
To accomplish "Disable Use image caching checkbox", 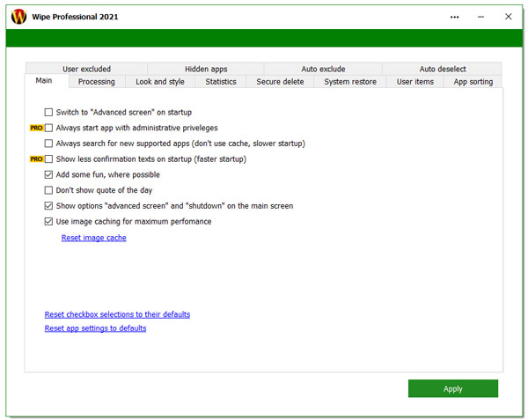I will (x=48, y=222).
